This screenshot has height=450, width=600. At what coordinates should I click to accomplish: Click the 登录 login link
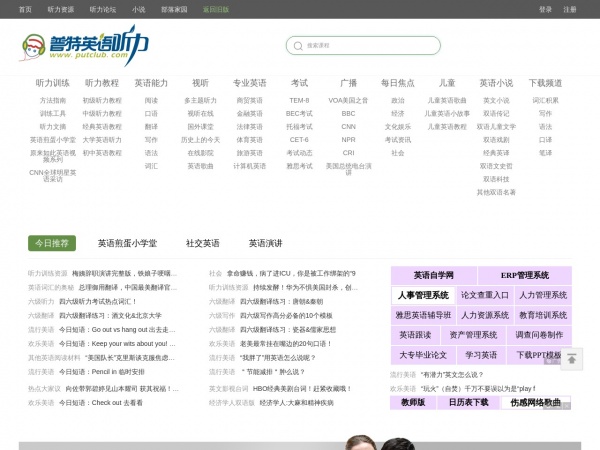545,9
